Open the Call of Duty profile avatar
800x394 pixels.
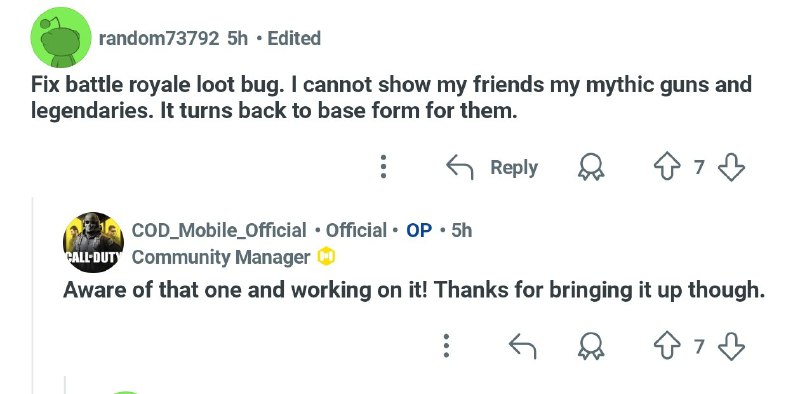point(93,242)
